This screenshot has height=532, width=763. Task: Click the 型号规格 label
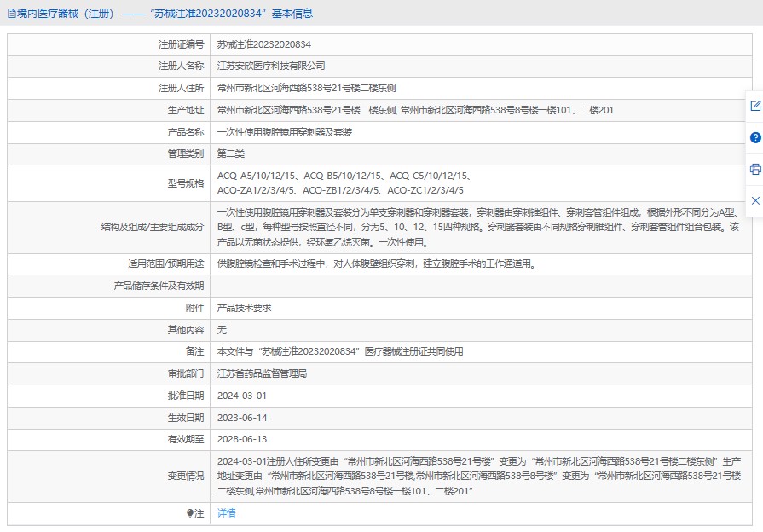click(186, 183)
